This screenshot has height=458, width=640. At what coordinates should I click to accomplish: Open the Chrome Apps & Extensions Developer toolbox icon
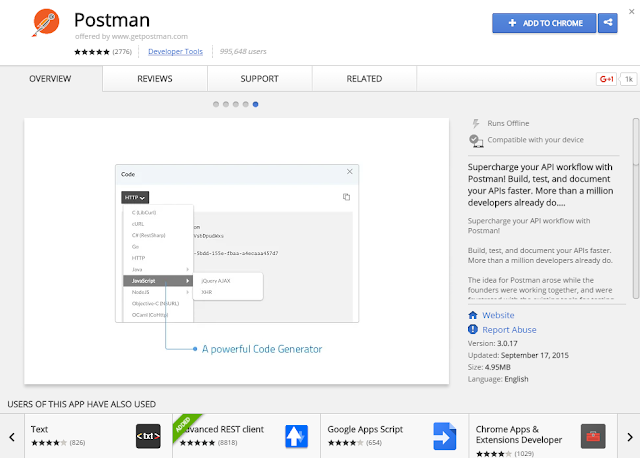coord(593,436)
